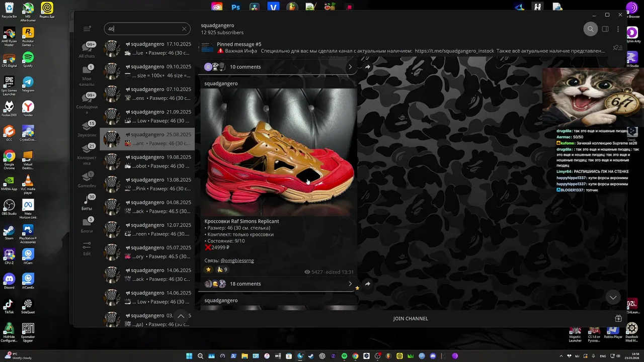
Task: Open the pinned messages list icon
Action: click(x=617, y=48)
